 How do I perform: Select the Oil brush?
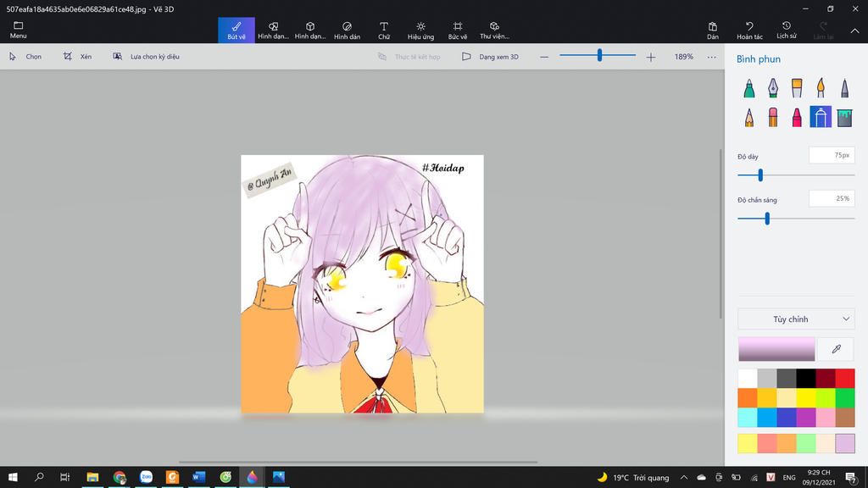click(797, 87)
